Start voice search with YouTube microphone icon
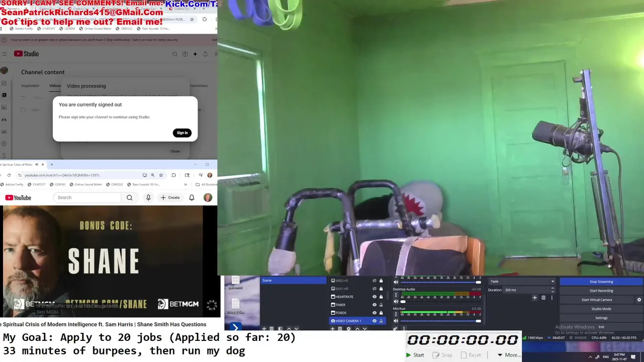Image resolution: width=644 pixels, height=362 pixels. [148, 198]
